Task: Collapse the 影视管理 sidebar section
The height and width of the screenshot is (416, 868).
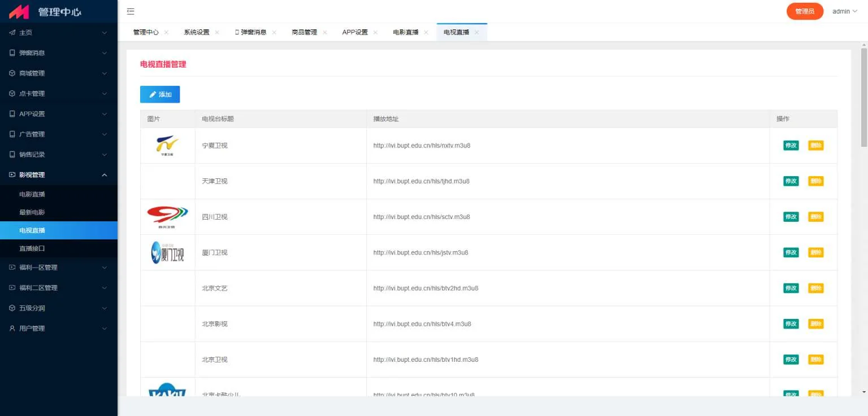Action: pyautogui.click(x=59, y=175)
